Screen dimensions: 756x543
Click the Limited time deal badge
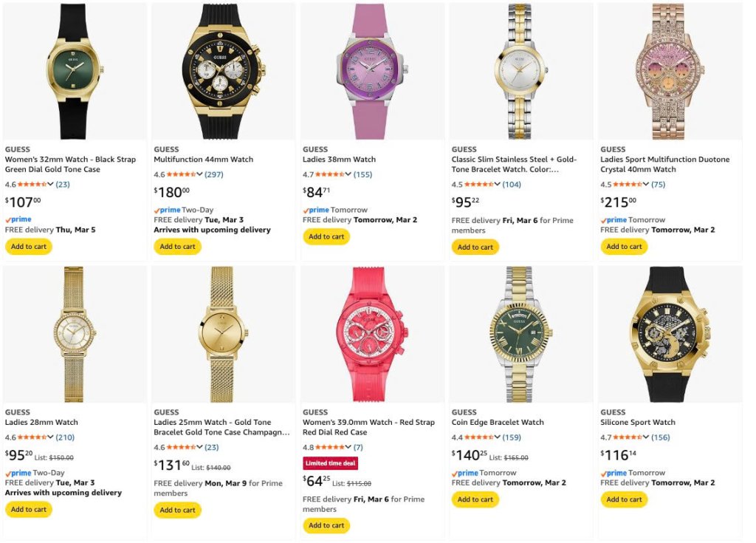330,463
